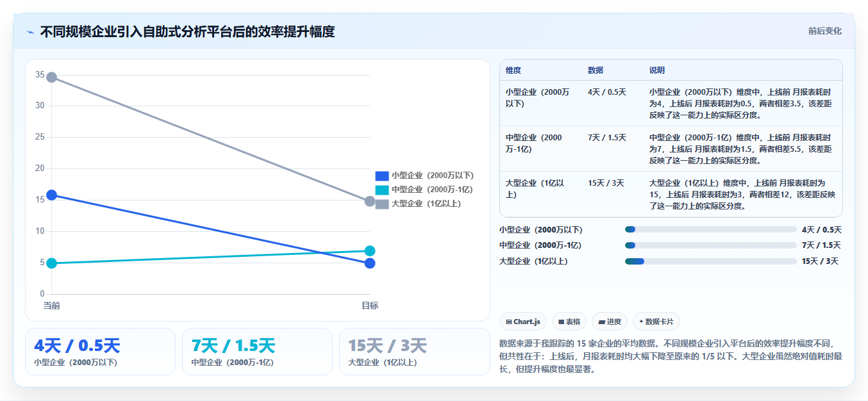This screenshot has height=401, width=868.
Task: Click the gray data point at 目标
Action: pos(370,201)
